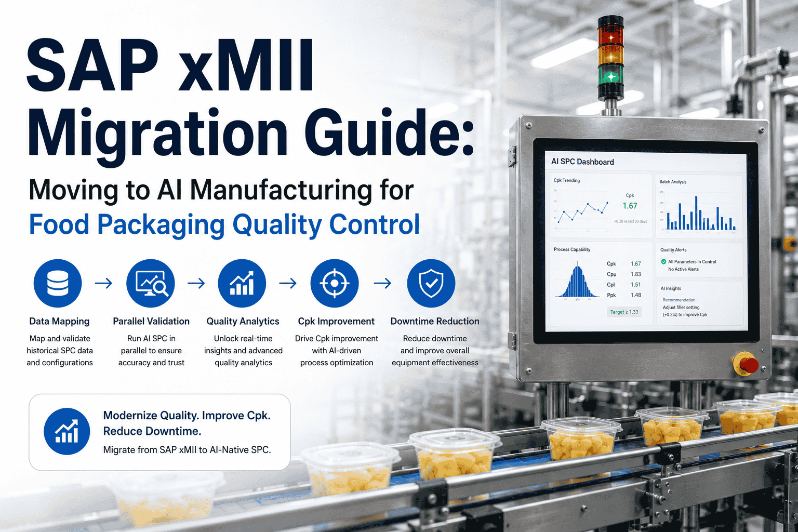Viewport: 798px width, 532px height.
Task: Open the Recommendation link under AI Insights
Action: click(x=679, y=300)
